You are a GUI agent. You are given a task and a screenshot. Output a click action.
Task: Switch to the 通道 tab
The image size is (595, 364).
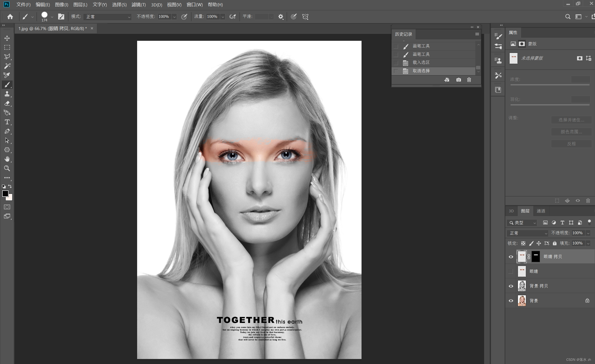[541, 211]
